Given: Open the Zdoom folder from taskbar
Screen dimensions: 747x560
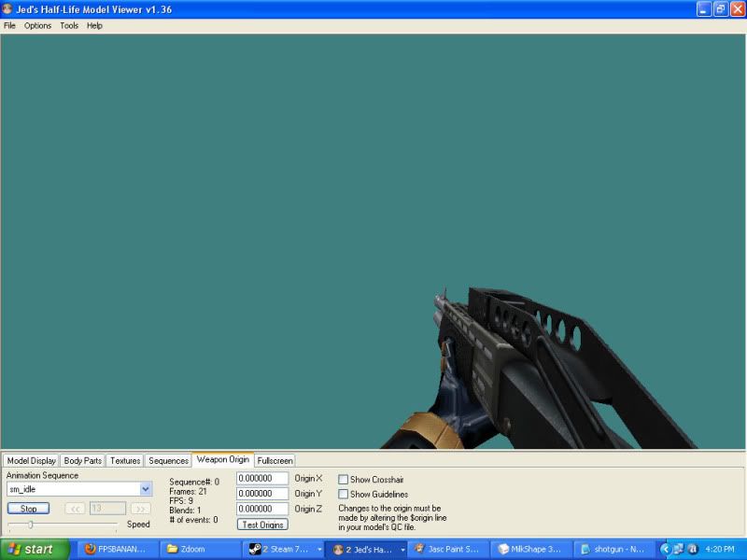Looking at the screenshot, I should [200, 549].
